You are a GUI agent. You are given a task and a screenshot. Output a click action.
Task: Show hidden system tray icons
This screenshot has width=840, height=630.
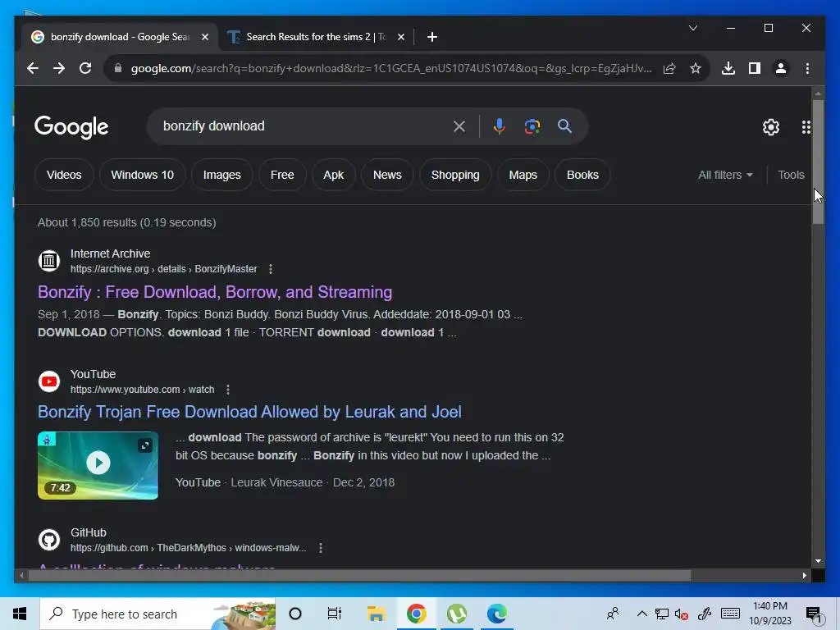(641, 614)
